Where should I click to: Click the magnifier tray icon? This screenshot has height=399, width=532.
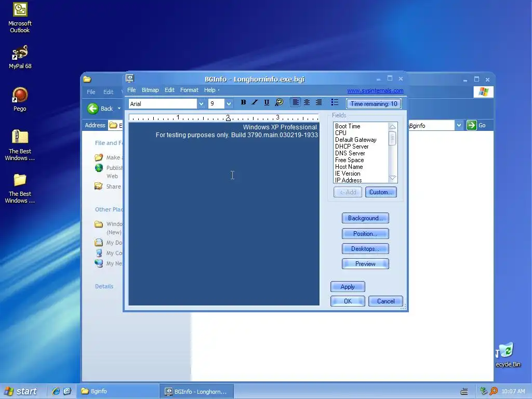494,391
